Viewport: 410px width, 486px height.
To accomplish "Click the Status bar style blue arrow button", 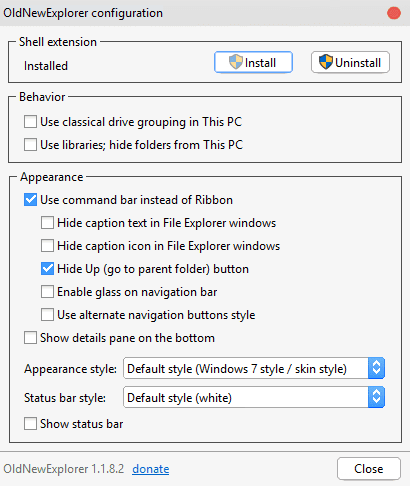I will [x=377, y=397].
